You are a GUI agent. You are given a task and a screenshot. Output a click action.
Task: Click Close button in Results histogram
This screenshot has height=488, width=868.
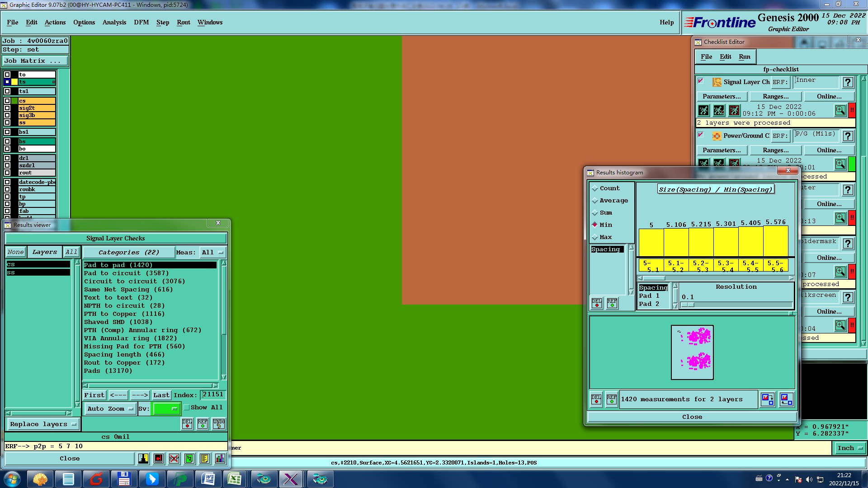692,417
